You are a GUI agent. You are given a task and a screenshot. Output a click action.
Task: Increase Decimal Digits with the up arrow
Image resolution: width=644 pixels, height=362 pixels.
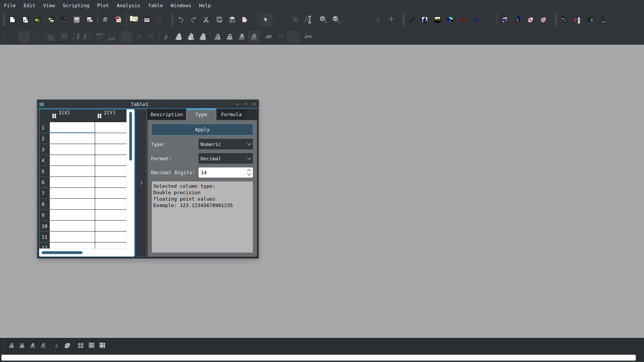tap(249, 170)
